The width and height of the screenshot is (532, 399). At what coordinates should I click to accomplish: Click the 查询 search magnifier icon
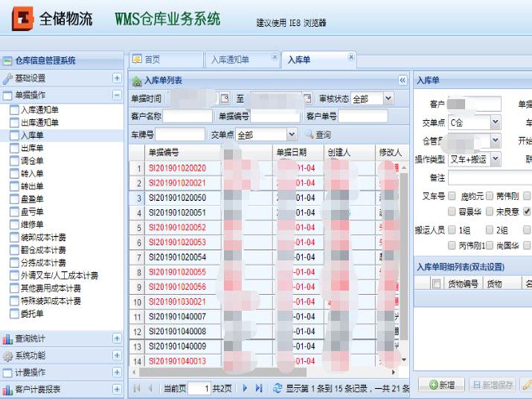pyautogui.click(x=308, y=134)
